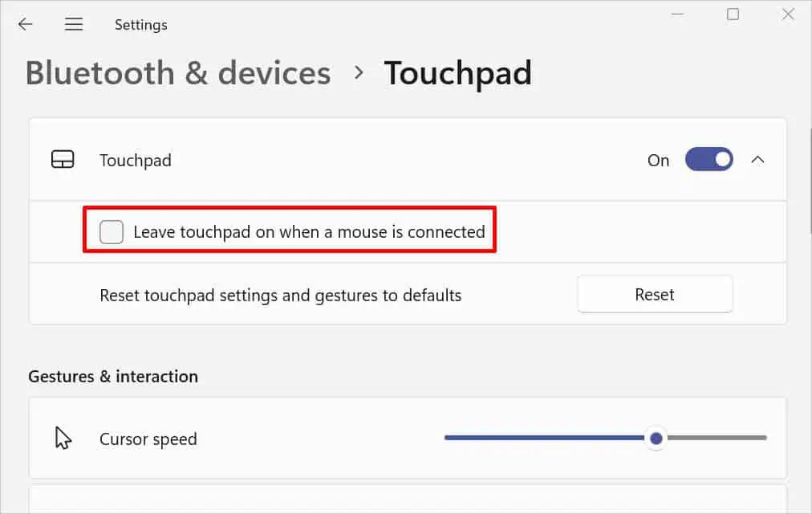Click the touchpad device icon
The image size is (812, 514).
click(63, 160)
